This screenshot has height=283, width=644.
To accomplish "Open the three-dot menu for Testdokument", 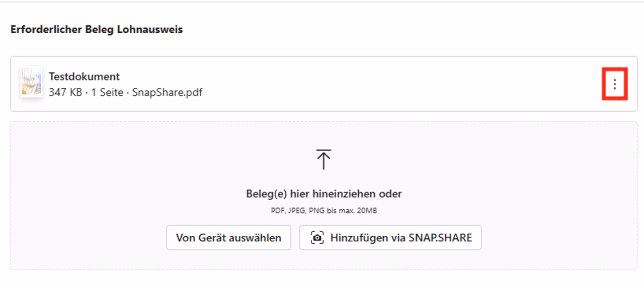I will (x=614, y=84).
